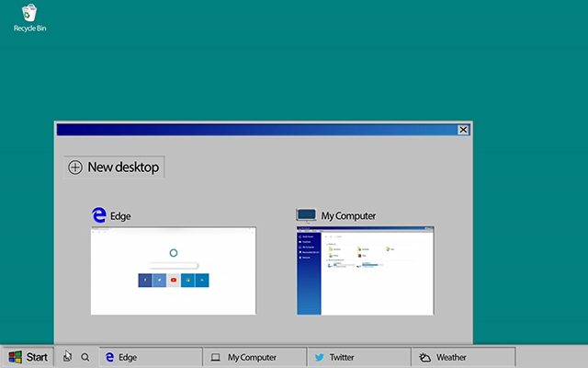Image resolution: width=588 pixels, height=368 pixels.
Task: Click the search magnifier icon in taskbar
Action: (85, 357)
